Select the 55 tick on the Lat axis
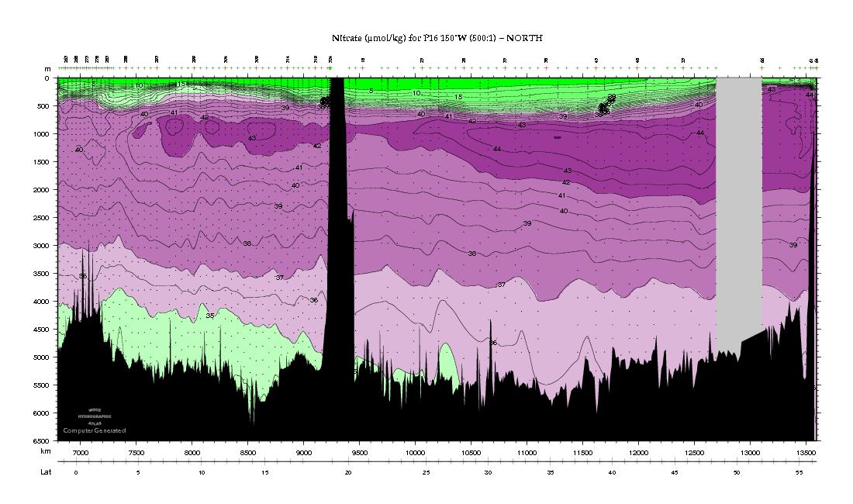The height and width of the screenshot is (504, 853). [799, 473]
